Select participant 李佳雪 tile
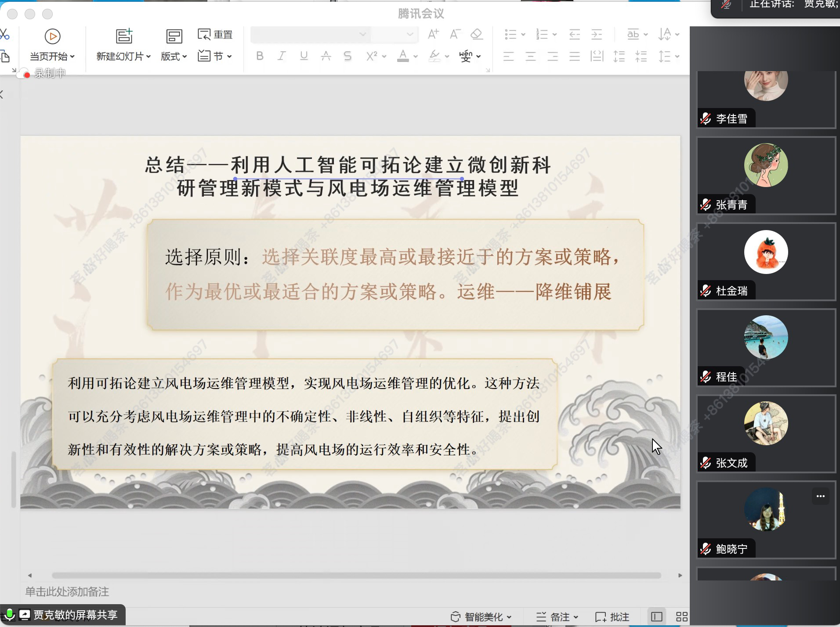The image size is (840, 627). (x=766, y=99)
